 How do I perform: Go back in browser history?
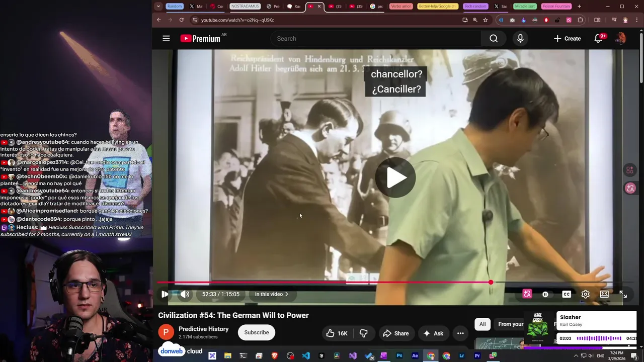coord(159,20)
